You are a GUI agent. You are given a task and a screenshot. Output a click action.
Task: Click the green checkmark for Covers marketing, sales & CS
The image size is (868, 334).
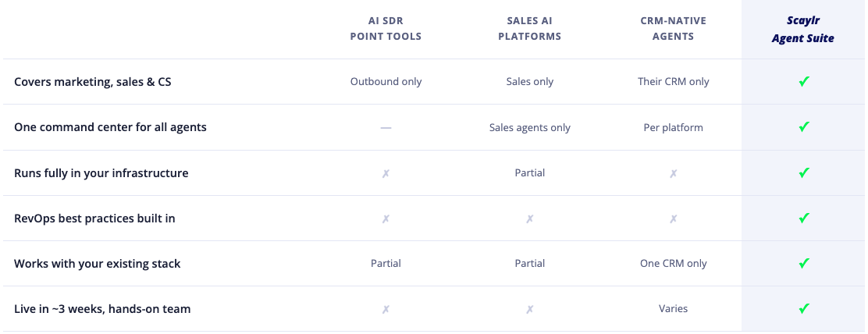pyautogui.click(x=804, y=82)
